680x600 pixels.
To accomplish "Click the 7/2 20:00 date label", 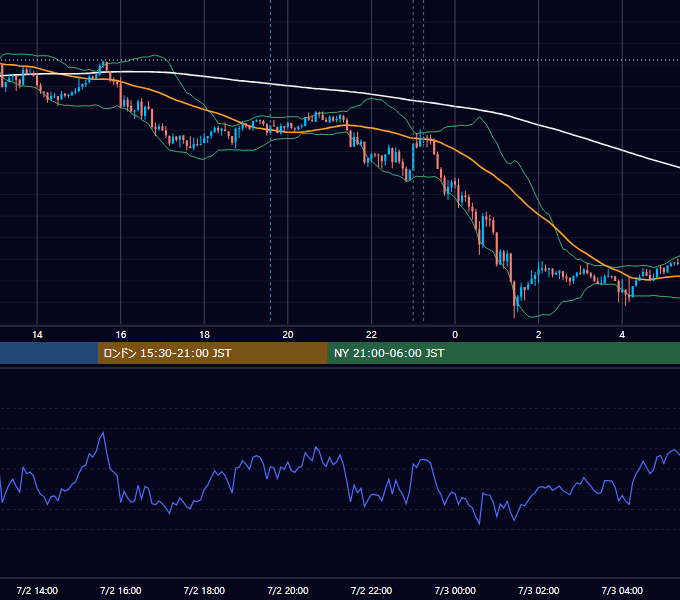I will point(288,590).
